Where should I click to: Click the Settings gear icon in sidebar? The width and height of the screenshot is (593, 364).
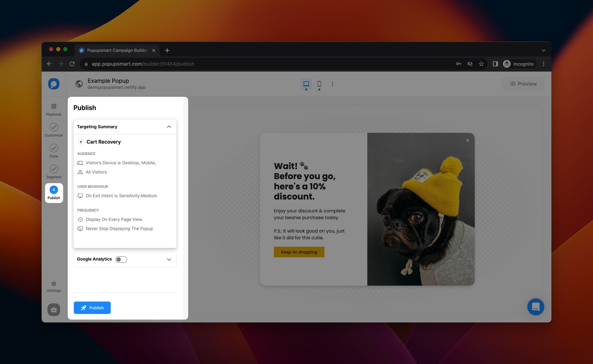pos(53,284)
